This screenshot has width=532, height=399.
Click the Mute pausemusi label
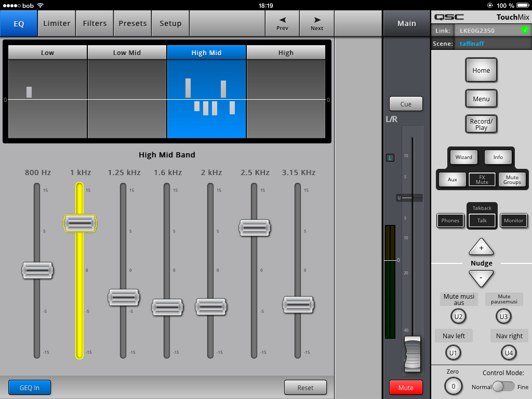point(504,299)
